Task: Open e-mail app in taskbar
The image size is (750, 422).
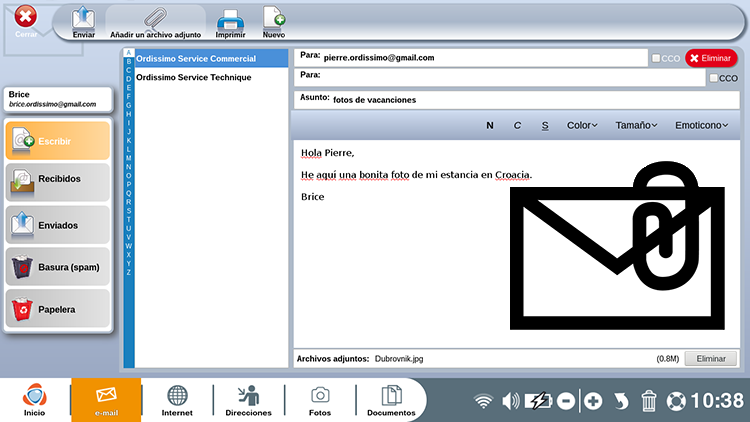Action: [106, 400]
